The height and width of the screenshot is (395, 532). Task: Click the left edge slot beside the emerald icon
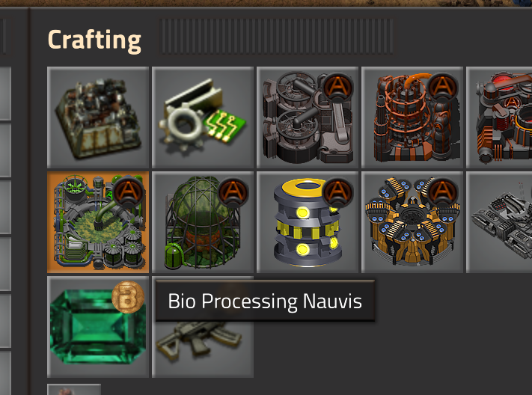click(x=5, y=321)
